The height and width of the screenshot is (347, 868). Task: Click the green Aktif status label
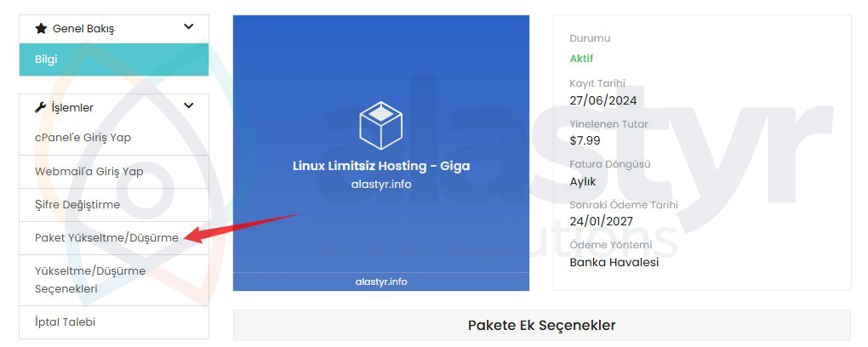(581, 59)
